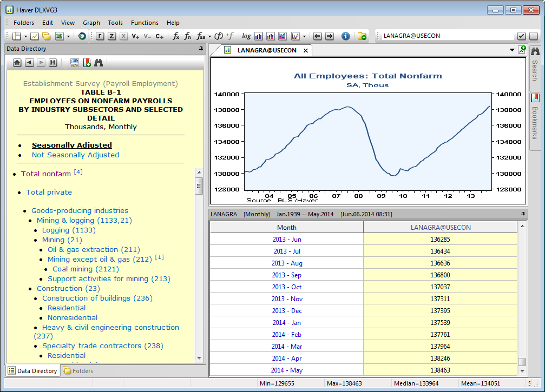The width and height of the screenshot is (545, 392).
Task: Click the right arrow navigation icon
Action: pos(329,36)
